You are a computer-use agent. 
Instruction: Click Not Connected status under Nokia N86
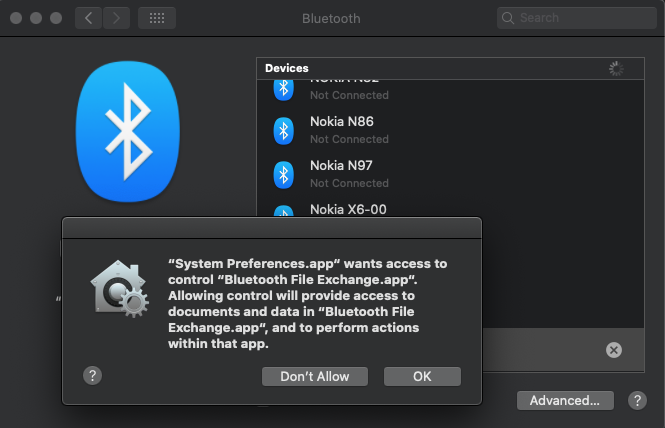tap(349, 139)
